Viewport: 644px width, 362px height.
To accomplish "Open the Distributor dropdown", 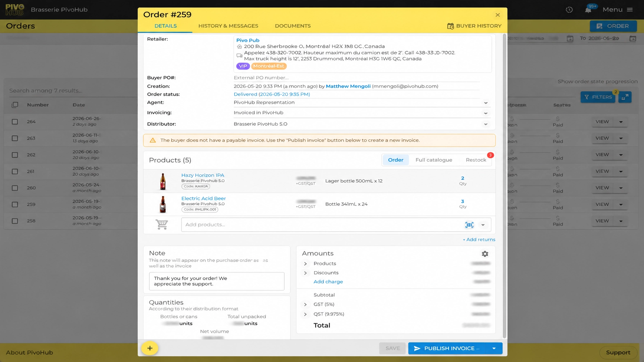I will pos(486,124).
